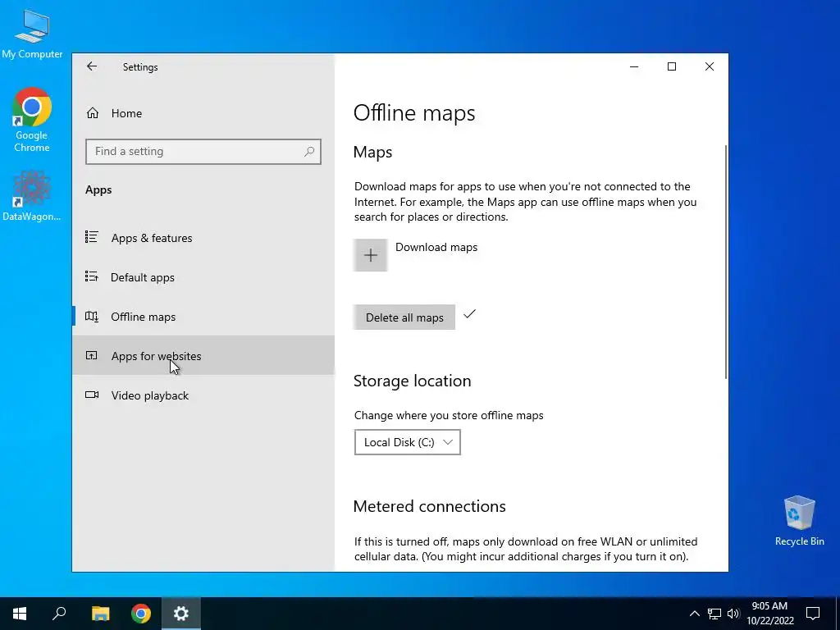The image size is (840, 630).
Task: Go to Apps for websites page
Action: [203, 356]
